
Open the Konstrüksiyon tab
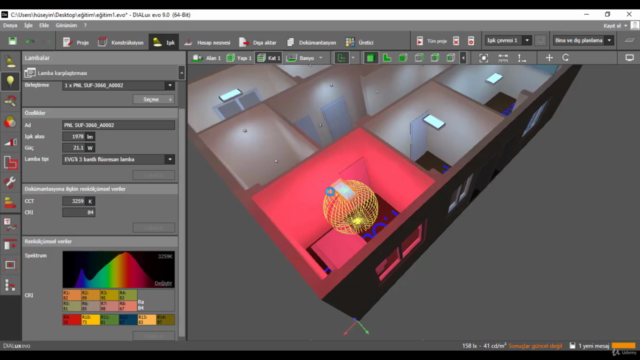[121, 42]
